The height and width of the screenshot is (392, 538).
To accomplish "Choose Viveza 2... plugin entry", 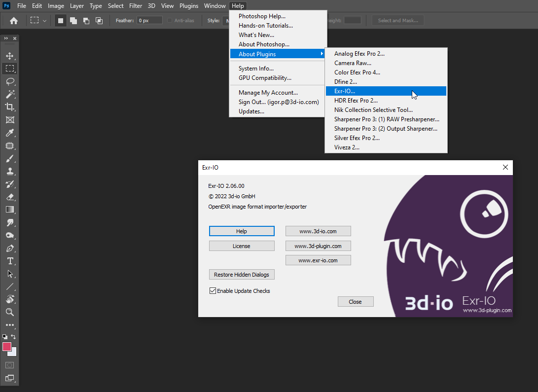I will [x=386, y=147].
